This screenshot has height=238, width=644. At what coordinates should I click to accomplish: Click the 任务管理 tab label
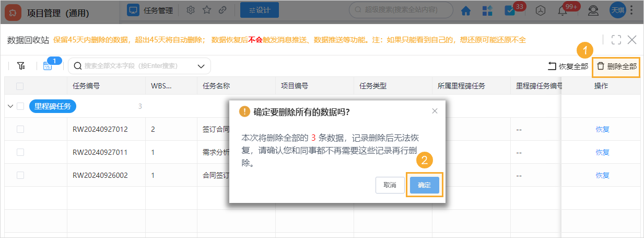pos(158,10)
